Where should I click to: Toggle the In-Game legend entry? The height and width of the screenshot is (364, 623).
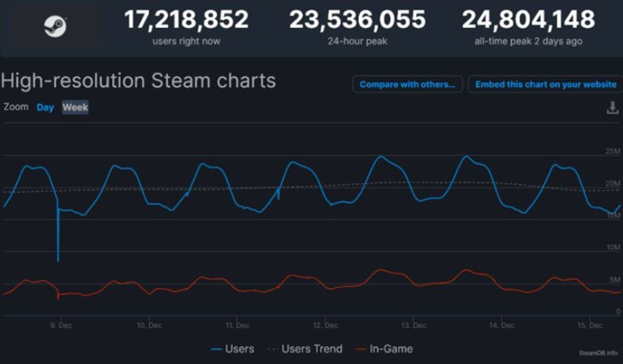384,349
